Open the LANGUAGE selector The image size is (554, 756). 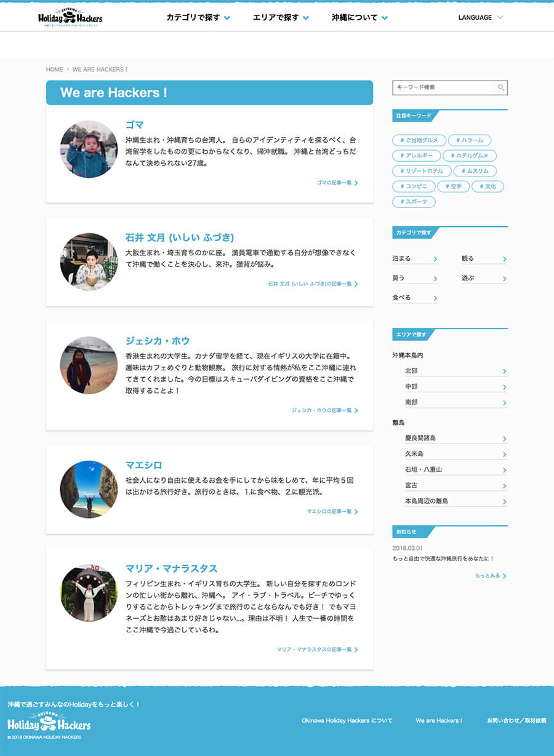(x=480, y=18)
